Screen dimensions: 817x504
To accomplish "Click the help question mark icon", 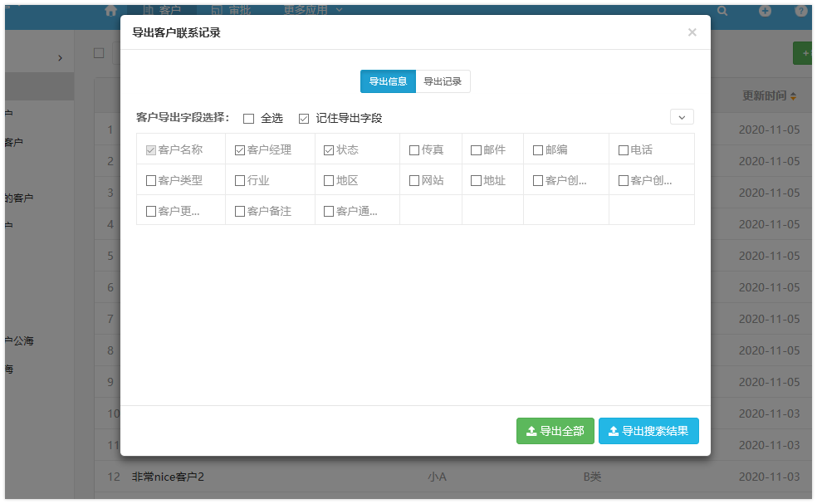I will pos(801,11).
